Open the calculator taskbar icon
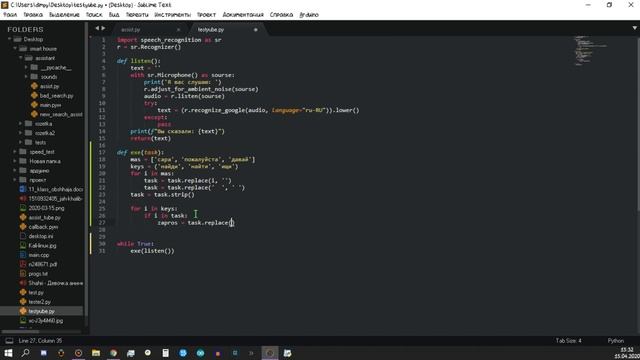The image size is (640, 360). 165,353
